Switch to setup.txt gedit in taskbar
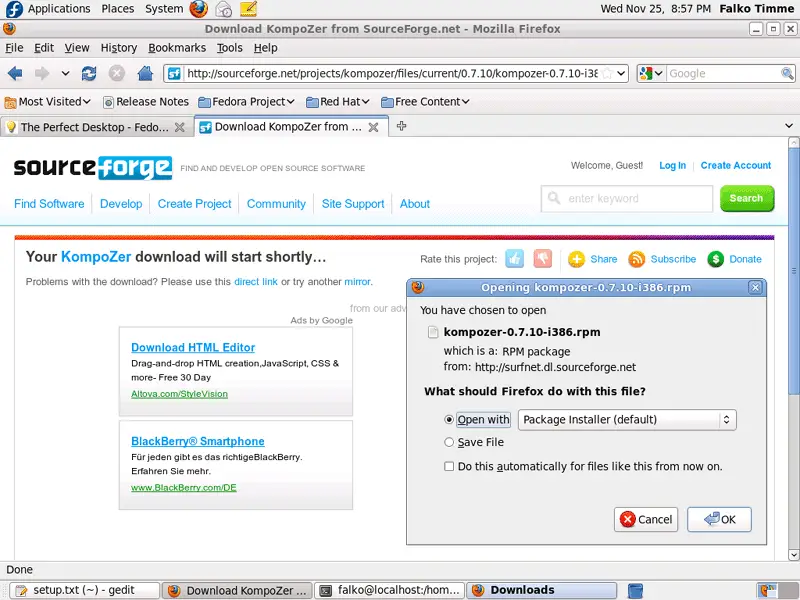 click(x=85, y=590)
